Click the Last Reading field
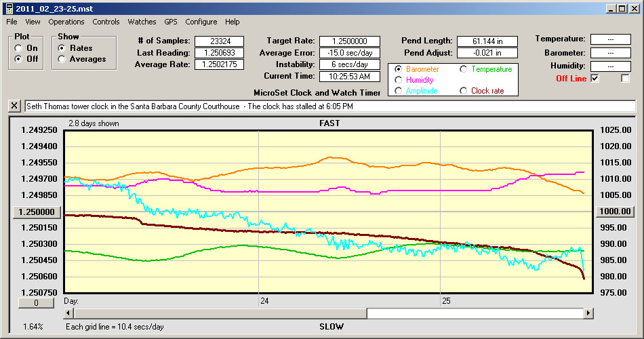644x339 pixels. [x=220, y=53]
